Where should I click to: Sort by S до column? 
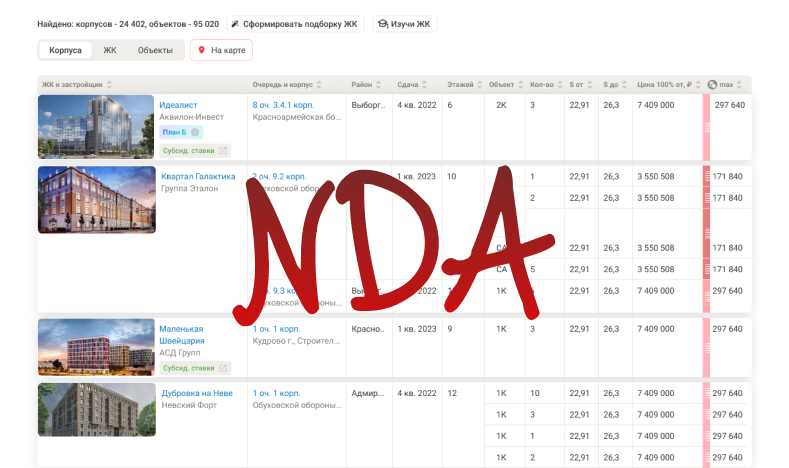coord(624,85)
